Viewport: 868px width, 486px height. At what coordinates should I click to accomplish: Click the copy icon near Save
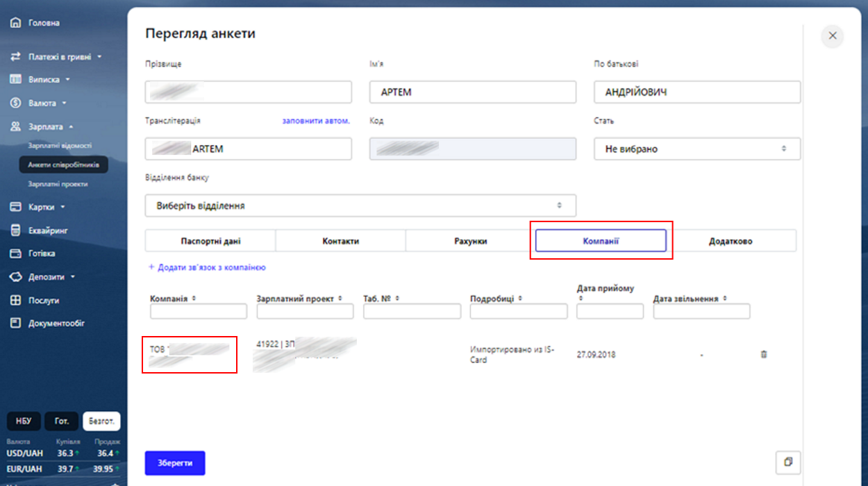(x=788, y=462)
